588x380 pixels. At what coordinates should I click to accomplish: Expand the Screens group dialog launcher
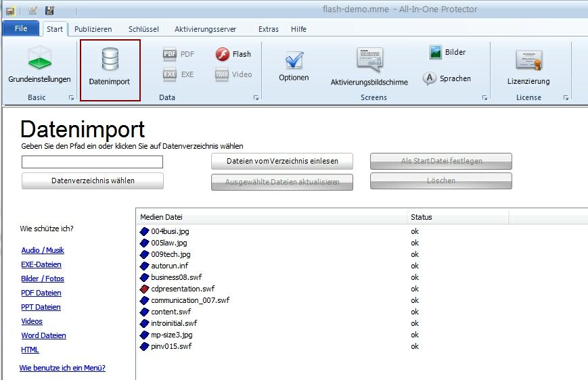484,98
